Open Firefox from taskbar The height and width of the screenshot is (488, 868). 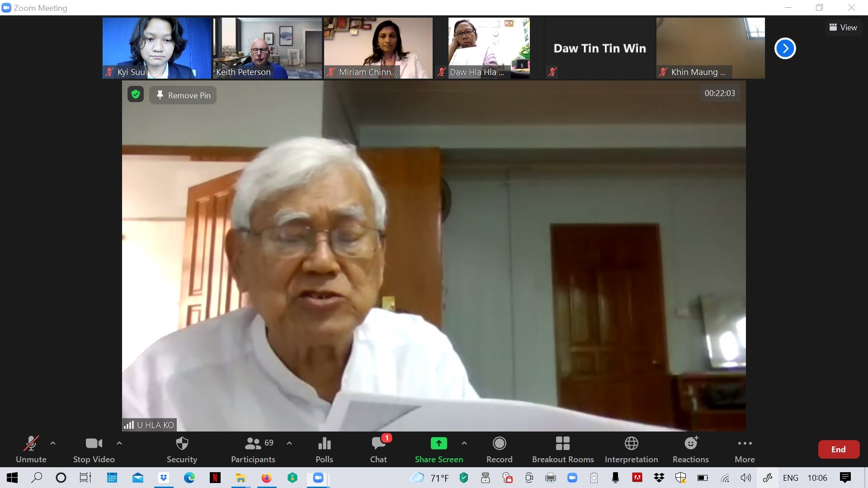click(x=267, y=478)
